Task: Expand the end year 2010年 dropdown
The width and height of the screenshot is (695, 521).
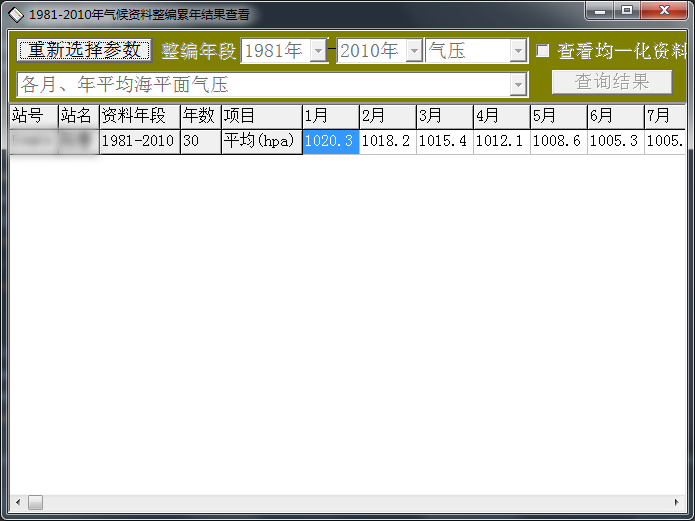Action: pos(414,51)
